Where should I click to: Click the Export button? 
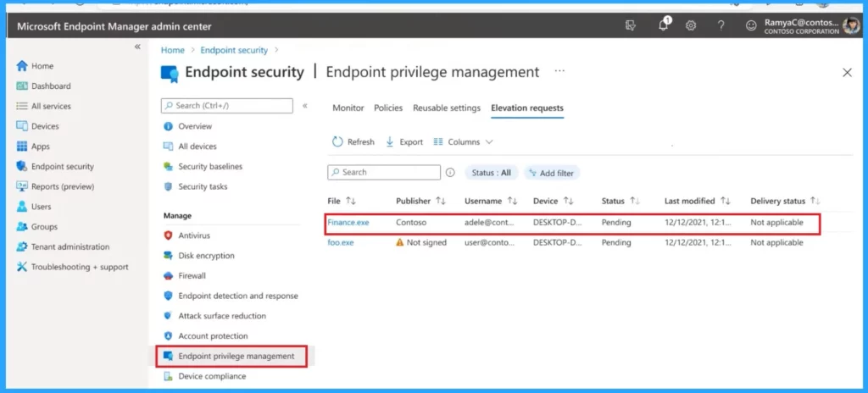404,141
